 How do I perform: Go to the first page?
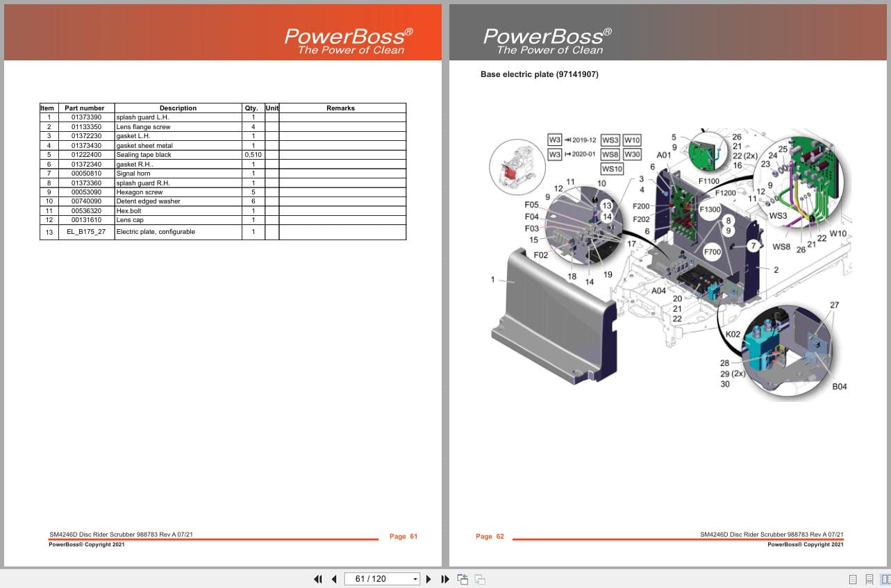(x=318, y=579)
